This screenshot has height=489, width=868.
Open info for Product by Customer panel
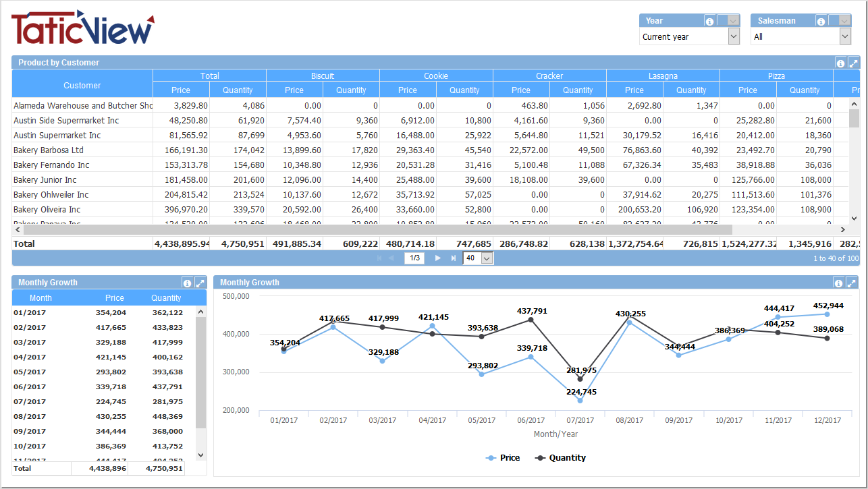(x=840, y=63)
